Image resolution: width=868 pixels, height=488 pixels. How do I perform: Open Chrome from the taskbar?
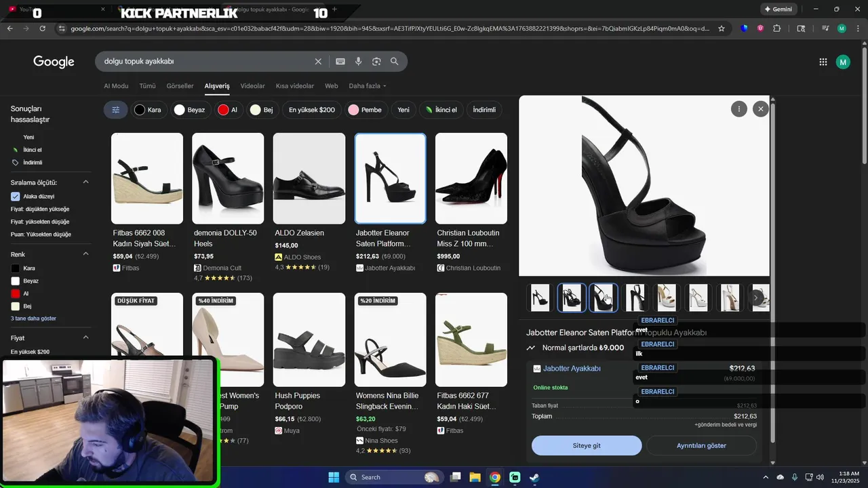point(495,477)
